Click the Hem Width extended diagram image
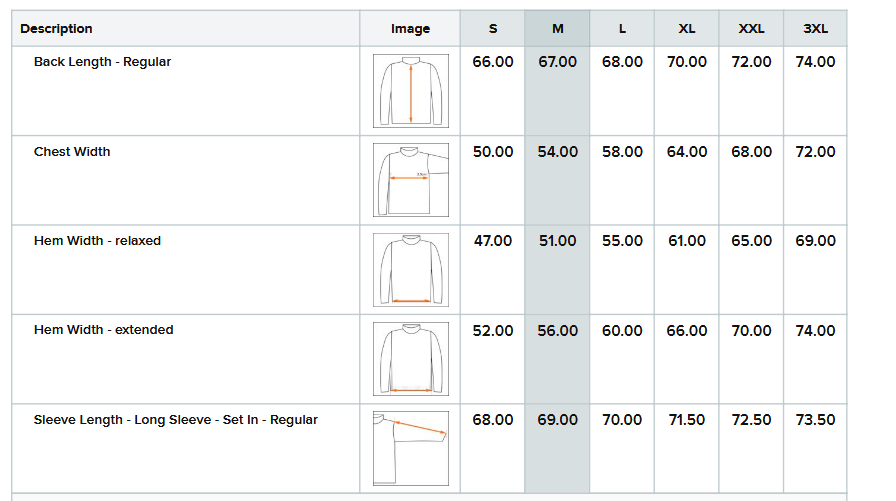 click(x=410, y=359)
